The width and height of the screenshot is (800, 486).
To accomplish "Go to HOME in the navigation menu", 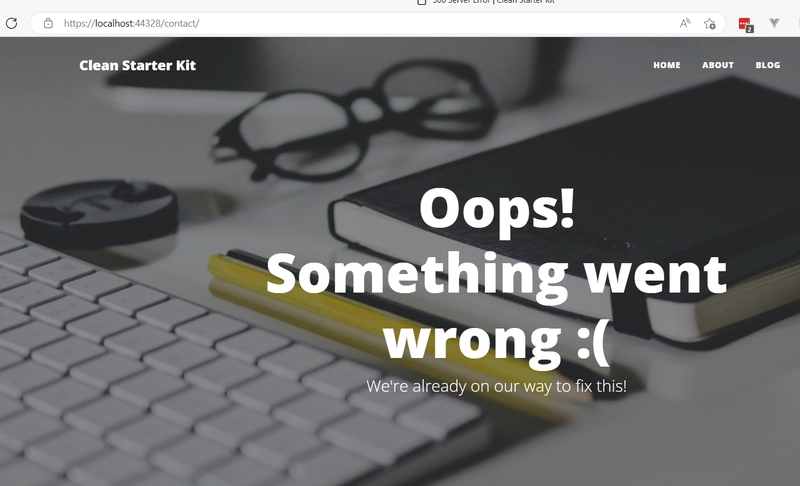I will coord(667,65).
